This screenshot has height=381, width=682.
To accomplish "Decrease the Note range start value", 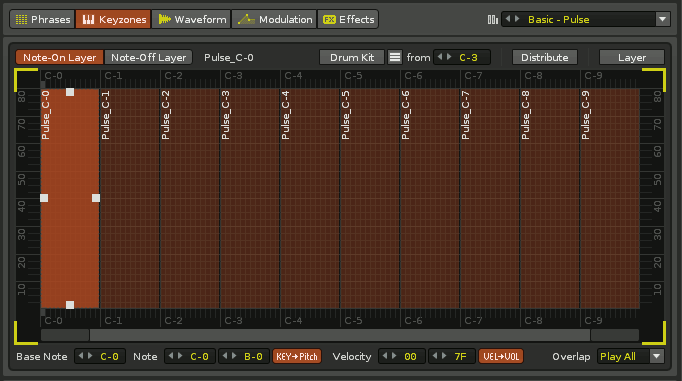I will (170, 356).
